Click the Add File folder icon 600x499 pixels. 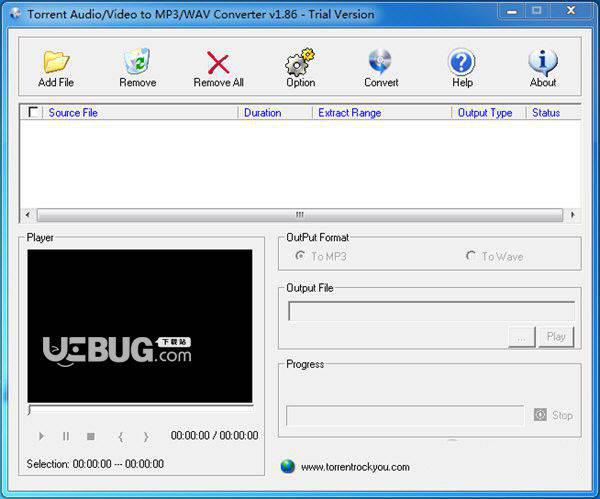[x=56, y=62]
